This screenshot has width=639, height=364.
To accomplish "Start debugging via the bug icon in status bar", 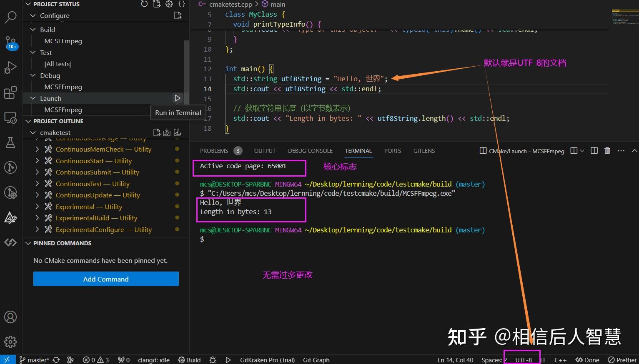I will click(213, 359).
